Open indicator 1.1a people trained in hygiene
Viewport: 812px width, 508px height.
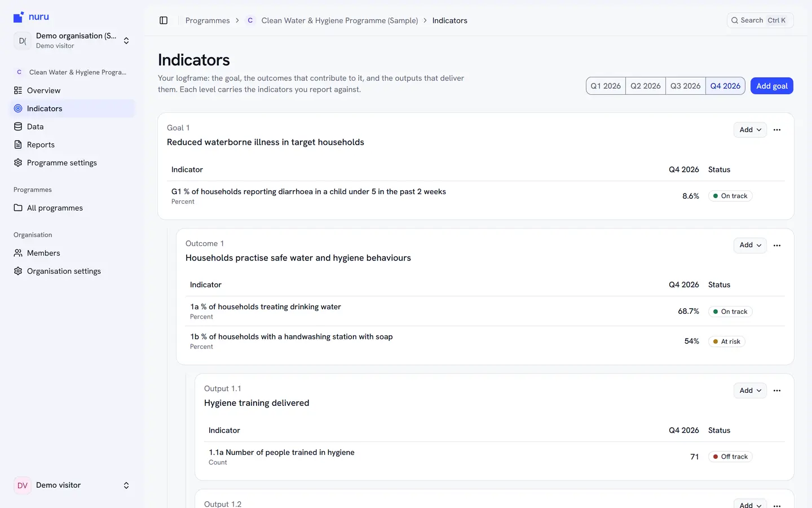[495, 457]
